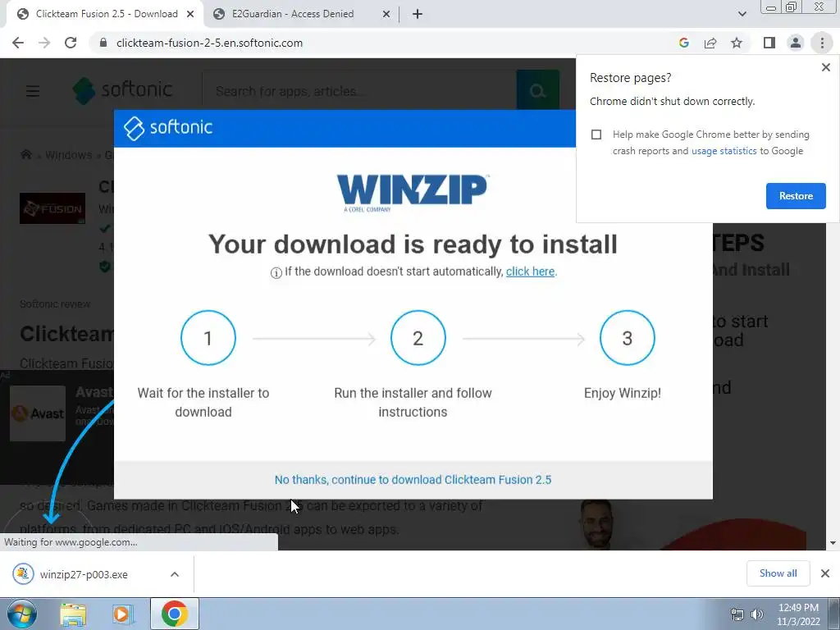840x630 pixels.
Task: Bookmark this tab with the star icon
Action: 737,43
